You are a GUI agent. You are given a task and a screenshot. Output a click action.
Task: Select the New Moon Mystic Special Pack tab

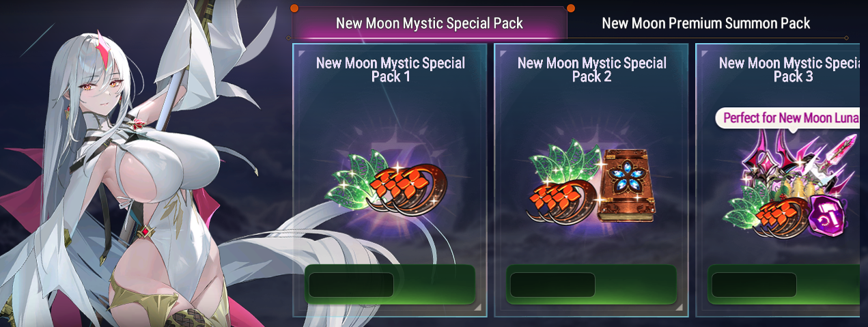coord(430,23)
